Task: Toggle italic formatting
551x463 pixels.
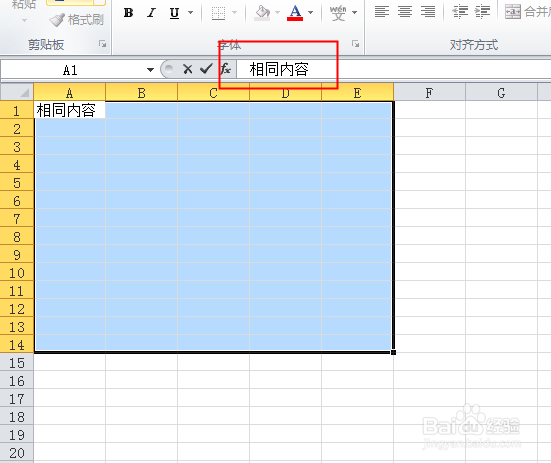Action: click(151, 13)
